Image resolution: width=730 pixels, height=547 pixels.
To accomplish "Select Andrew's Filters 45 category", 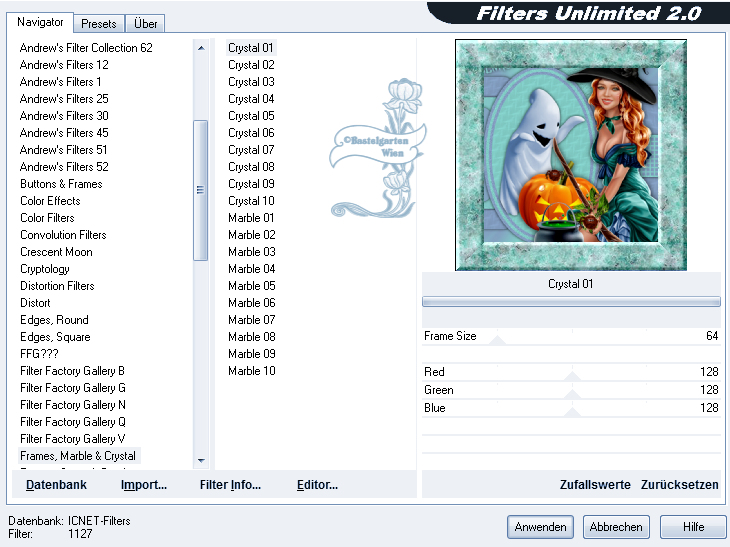I will (x=64, y=133).
